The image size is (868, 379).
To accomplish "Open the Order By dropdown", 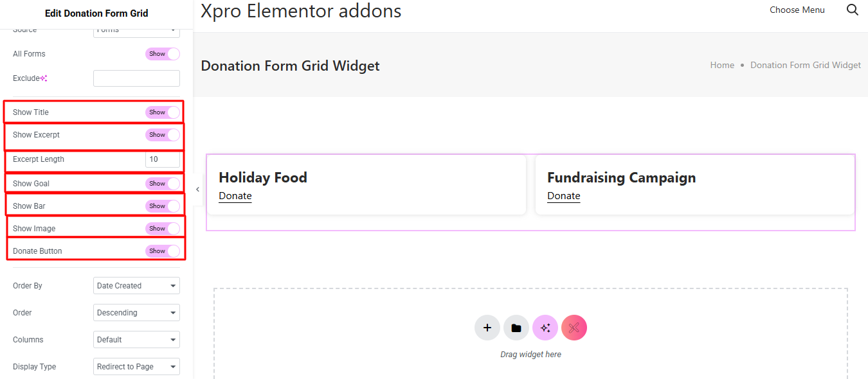I will [136, 286].
